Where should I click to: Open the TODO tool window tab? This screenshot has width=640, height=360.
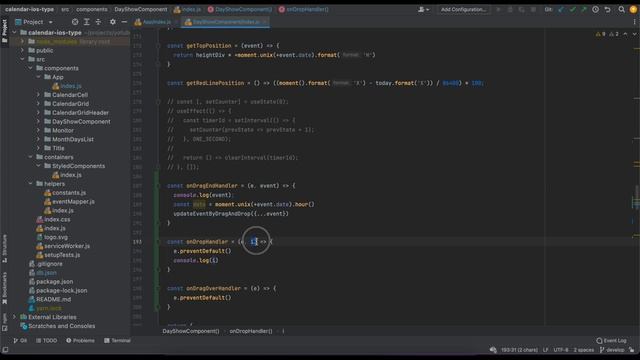[47, 340]
